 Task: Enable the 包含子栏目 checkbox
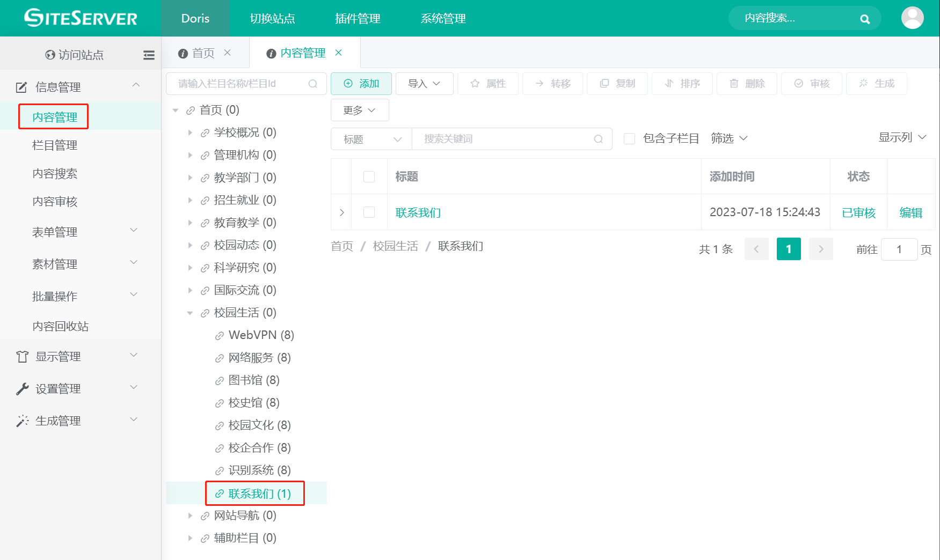pos(629,138)
